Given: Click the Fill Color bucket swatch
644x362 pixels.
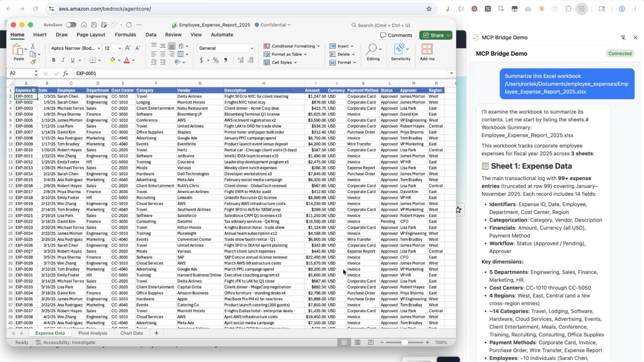Looking at the screenshot, I should click(x=113, y=60).
